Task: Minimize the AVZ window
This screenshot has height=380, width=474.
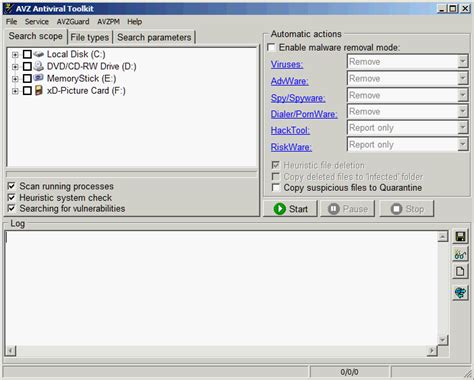Action: tap(442, 8)
